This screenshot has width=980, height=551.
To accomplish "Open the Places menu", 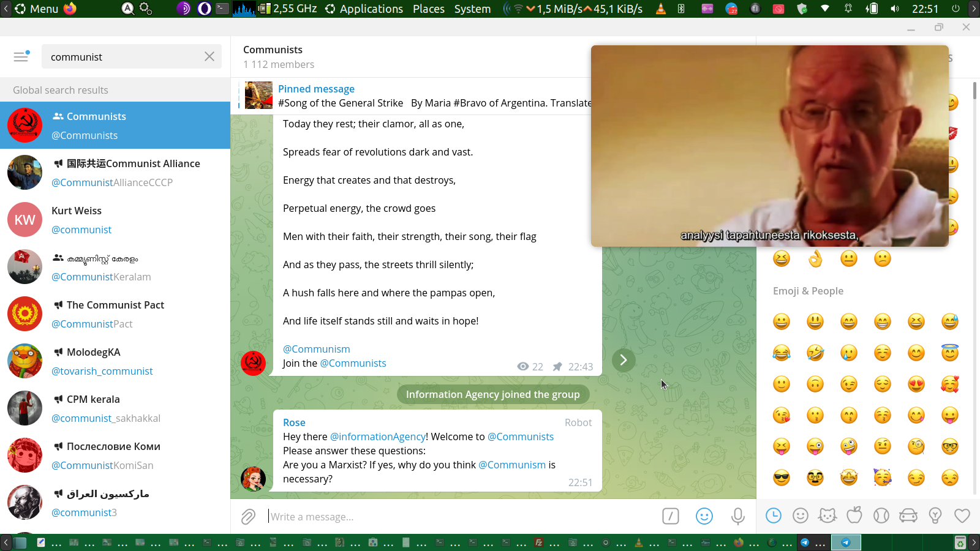I will click(x=429, y=9).
